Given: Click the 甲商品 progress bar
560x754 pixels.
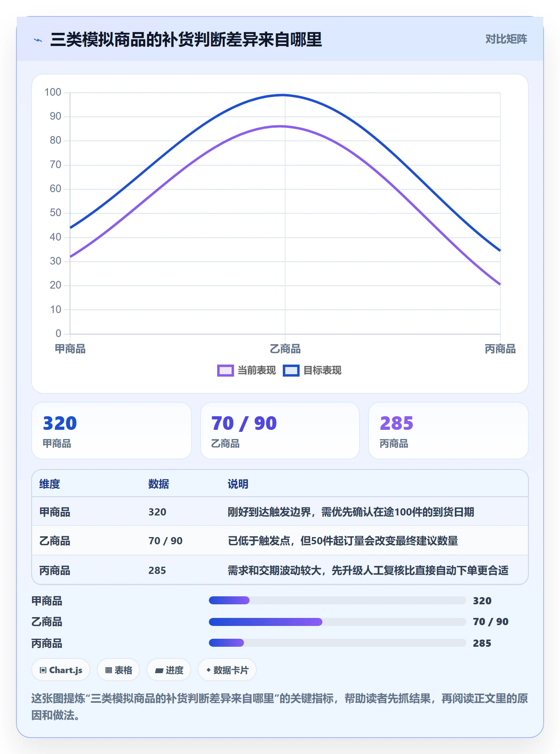Looking at the screenshot, I should click(337, 600).
